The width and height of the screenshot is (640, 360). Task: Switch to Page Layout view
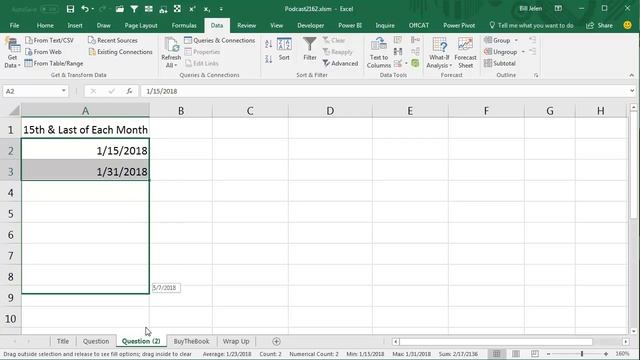click(516, 354)
